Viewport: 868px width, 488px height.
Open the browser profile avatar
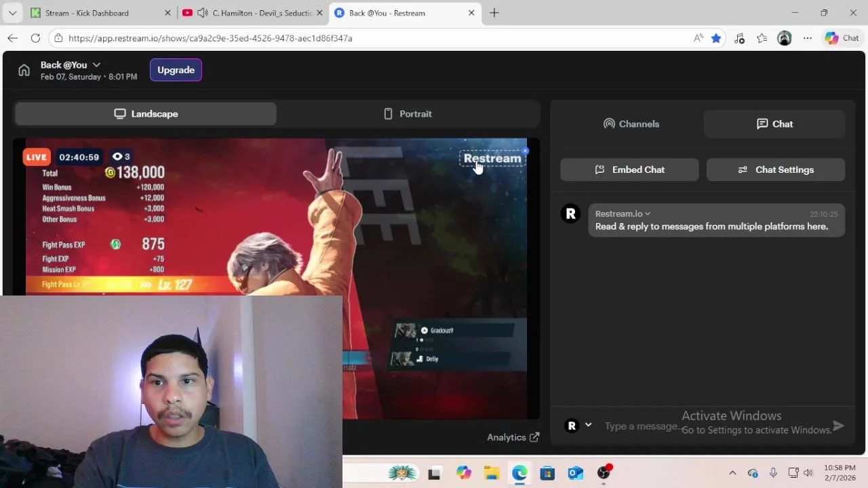pyautogui.click(x=785, y=38)
